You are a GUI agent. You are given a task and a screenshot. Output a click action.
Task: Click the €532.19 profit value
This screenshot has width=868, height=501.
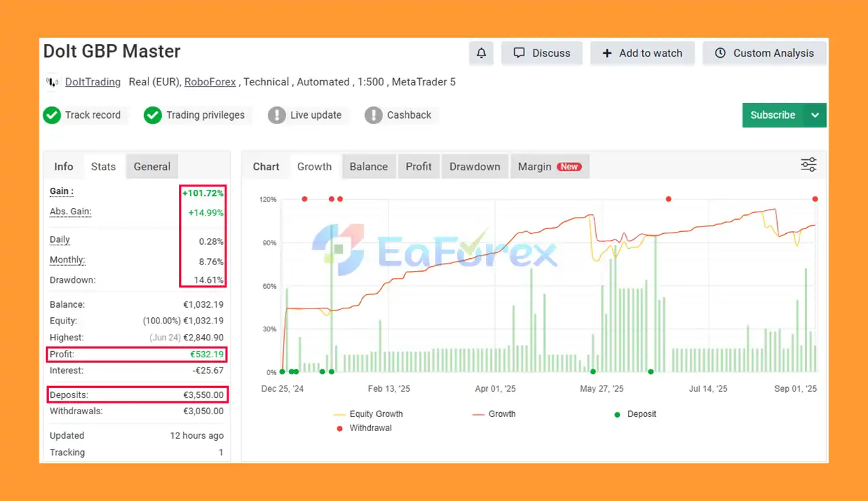(x=207, y=355)
